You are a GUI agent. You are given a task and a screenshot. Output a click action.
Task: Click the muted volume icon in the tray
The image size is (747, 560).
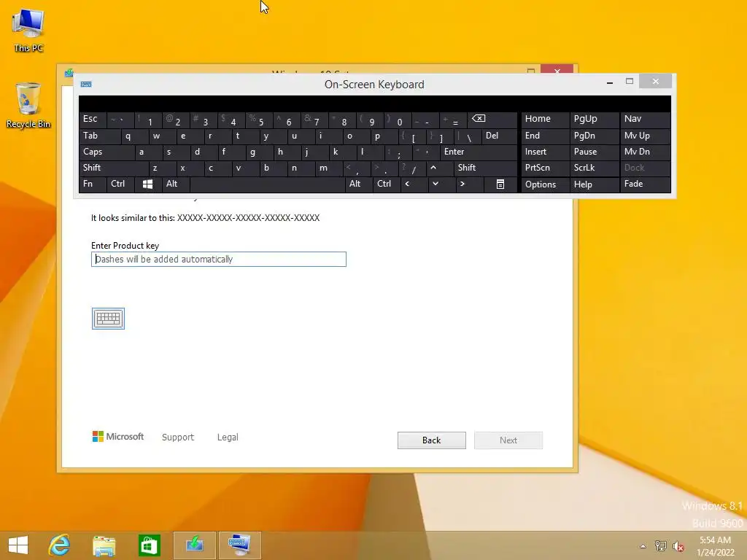click(x=678, y=546)
